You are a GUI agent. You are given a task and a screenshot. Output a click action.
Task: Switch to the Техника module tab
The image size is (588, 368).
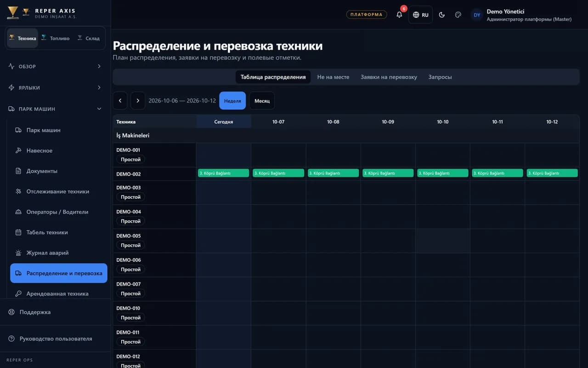point(23,38)
